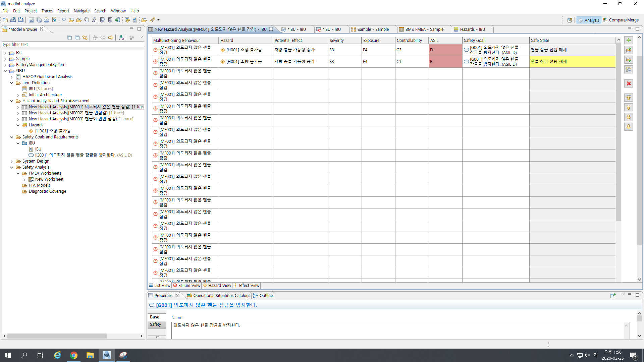
Task: Click the move row to bottom arrow
Action: (x=629, y=127)
